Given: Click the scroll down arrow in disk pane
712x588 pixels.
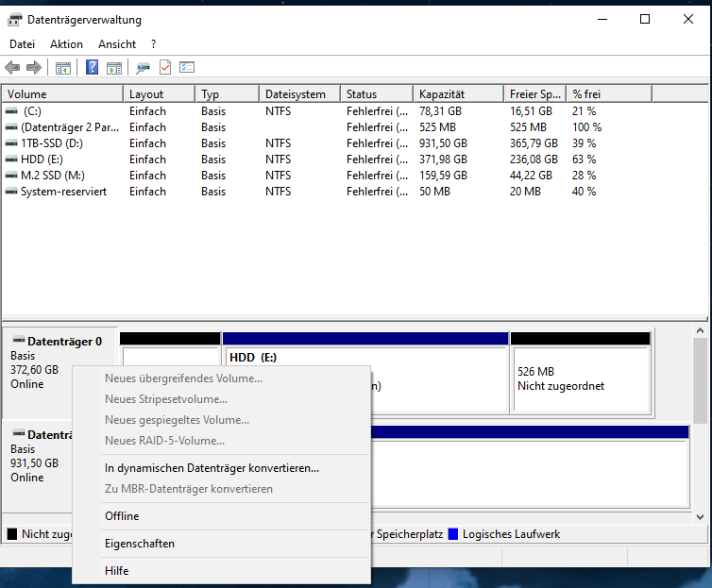Looking at the screenshot, I should click(x=700, y=517).
